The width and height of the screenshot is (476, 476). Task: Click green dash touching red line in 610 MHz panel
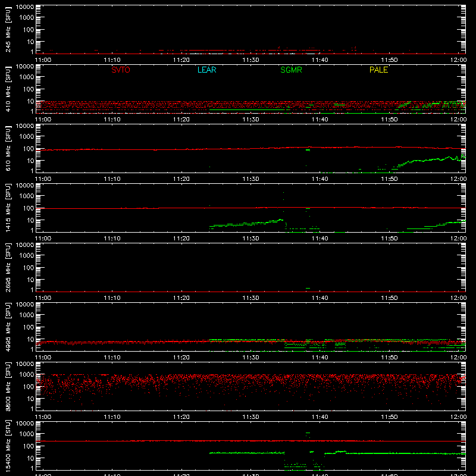pyautogui.click(x=308, y=150)
